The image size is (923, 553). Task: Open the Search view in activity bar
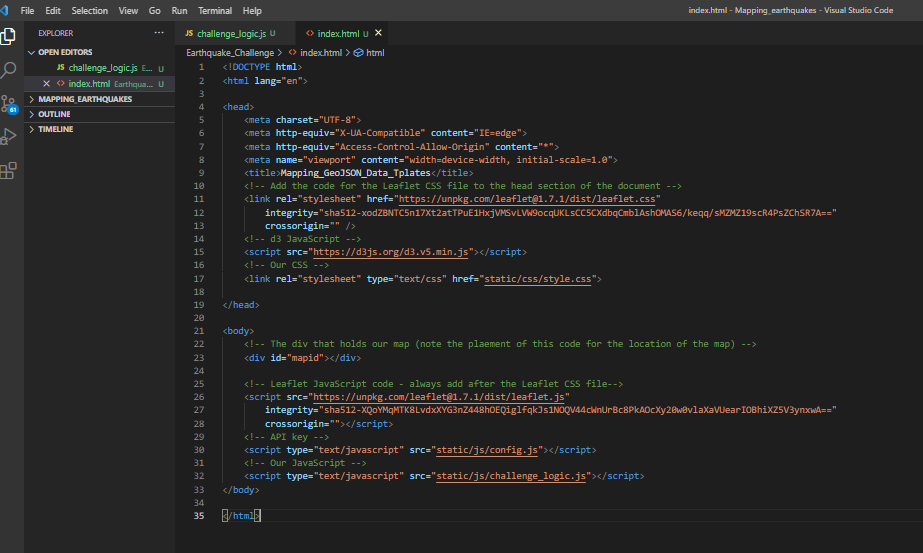click(8, 70)
